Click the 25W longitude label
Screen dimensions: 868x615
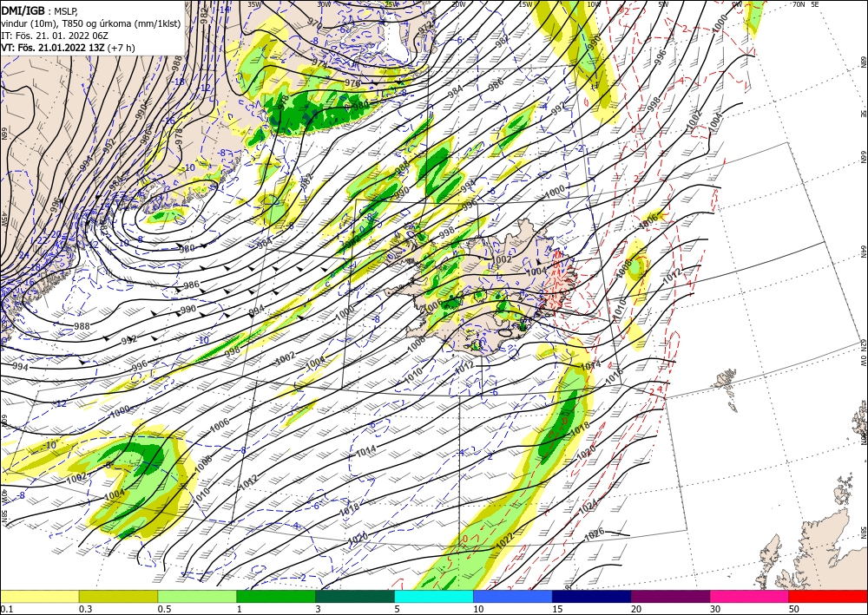click(391, 4)
